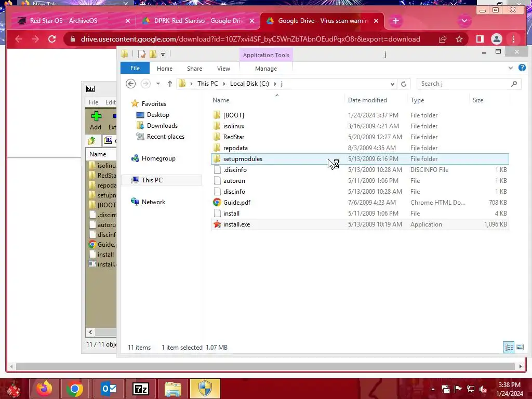Bookmark this page with the star
Viewport: 532px width, 399px height.
coord(459,39)
